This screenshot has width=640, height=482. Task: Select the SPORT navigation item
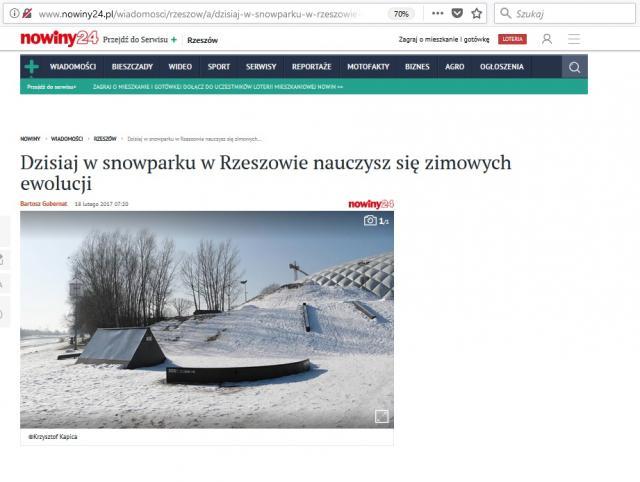tap(218, 67)
